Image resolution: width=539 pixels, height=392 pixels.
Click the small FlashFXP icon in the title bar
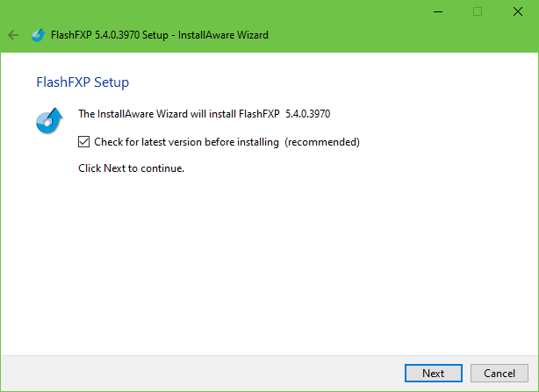tap(38, 35)
